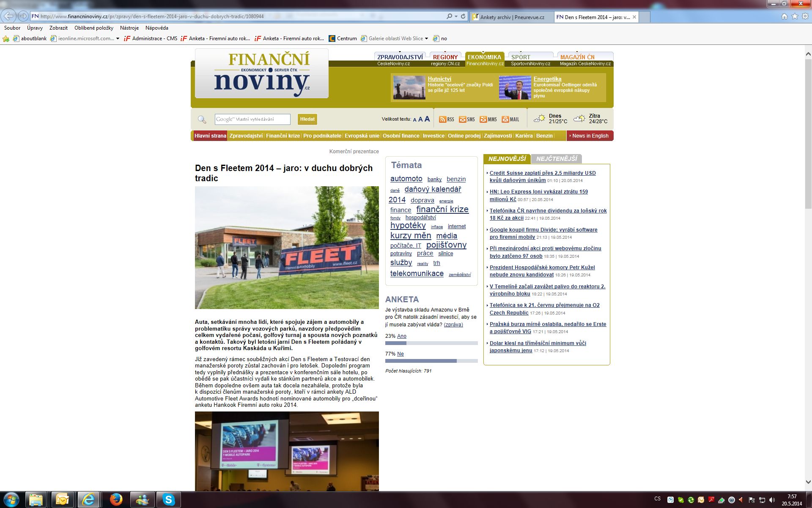Open the Windows Start button
The width and height of the screenshot is (812, 508).
(11, 500)
